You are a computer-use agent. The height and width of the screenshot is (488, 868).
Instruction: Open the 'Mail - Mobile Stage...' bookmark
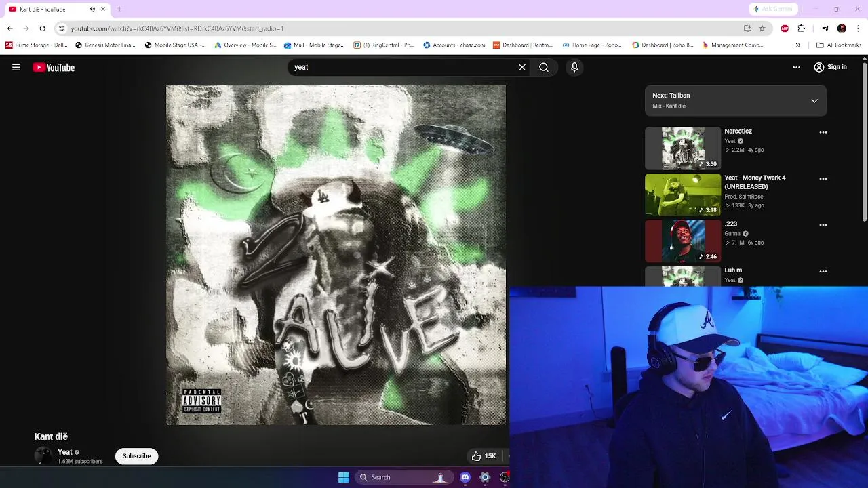314,45
